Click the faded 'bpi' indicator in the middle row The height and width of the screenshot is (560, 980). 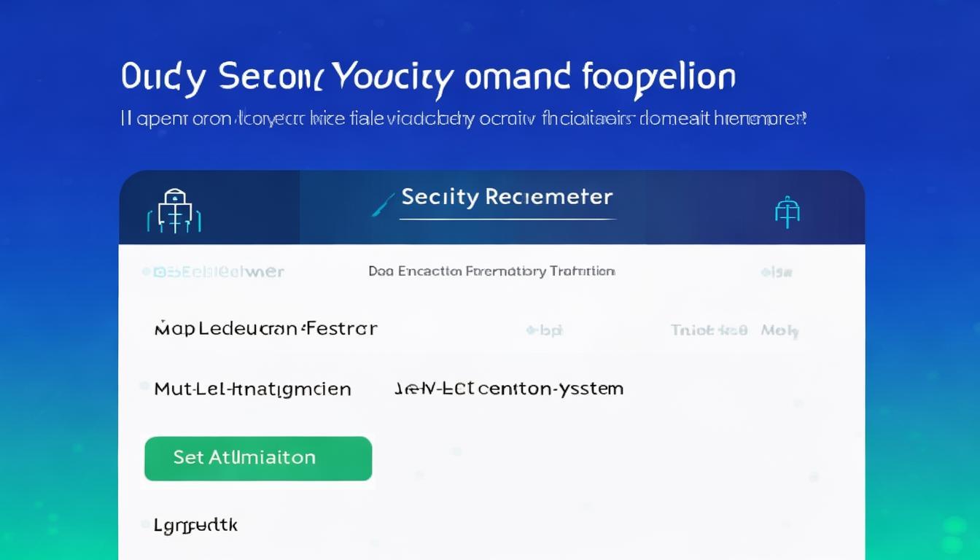(x=545, y=330)
